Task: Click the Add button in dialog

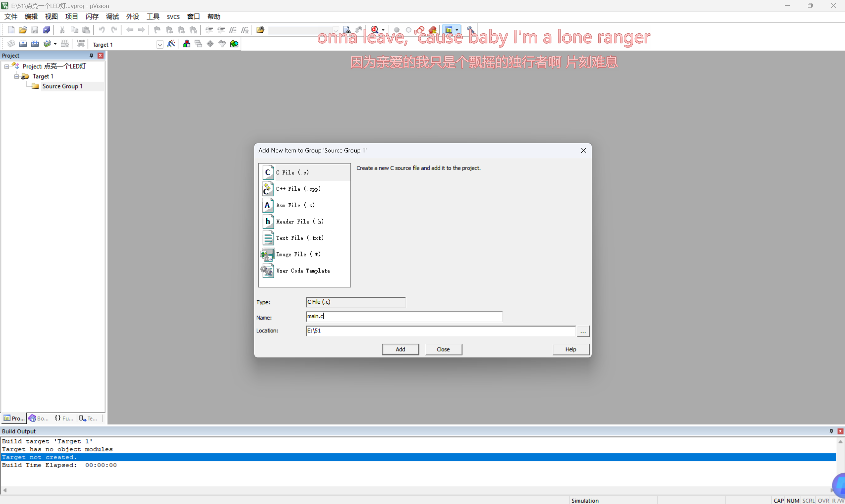Action: pyautogui.click(x=400, y=349)
